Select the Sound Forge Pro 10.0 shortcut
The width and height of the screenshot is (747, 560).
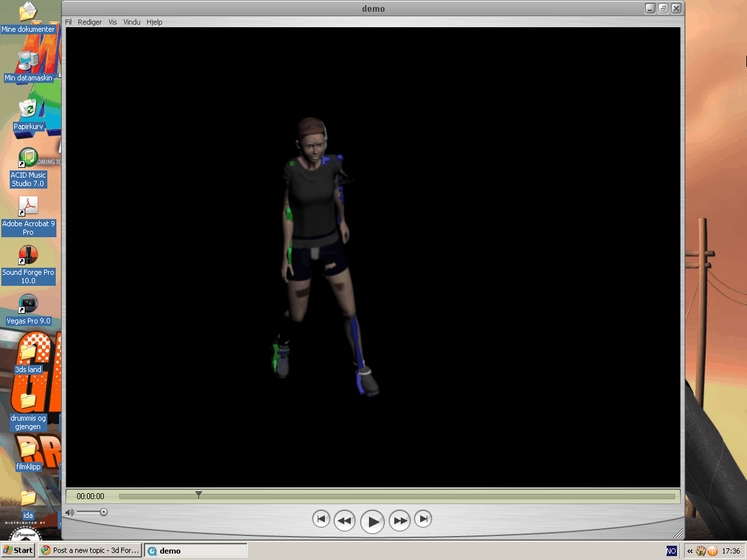[28, 264]
